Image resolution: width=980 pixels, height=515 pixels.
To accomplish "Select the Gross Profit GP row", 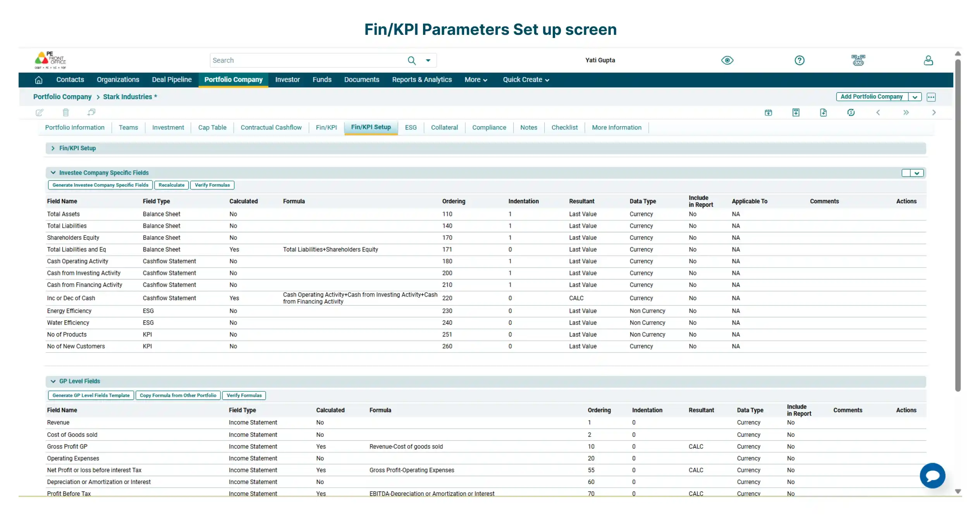I will click(486, 446).
